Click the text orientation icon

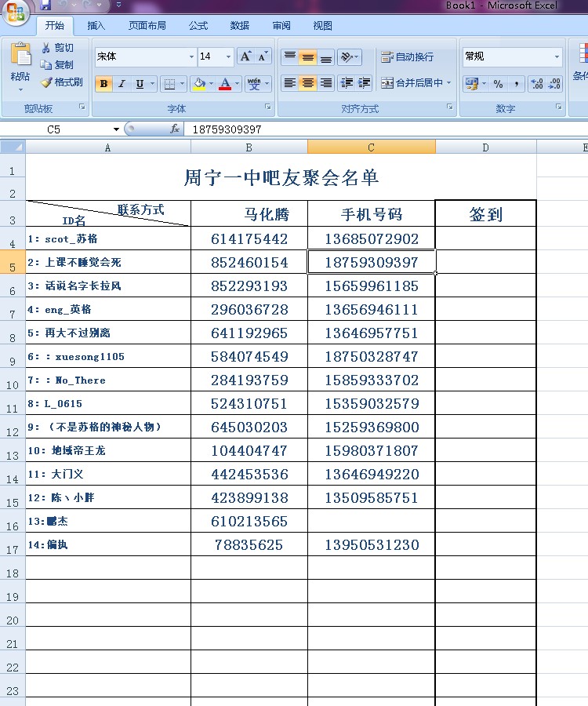(x=347, y=56)
